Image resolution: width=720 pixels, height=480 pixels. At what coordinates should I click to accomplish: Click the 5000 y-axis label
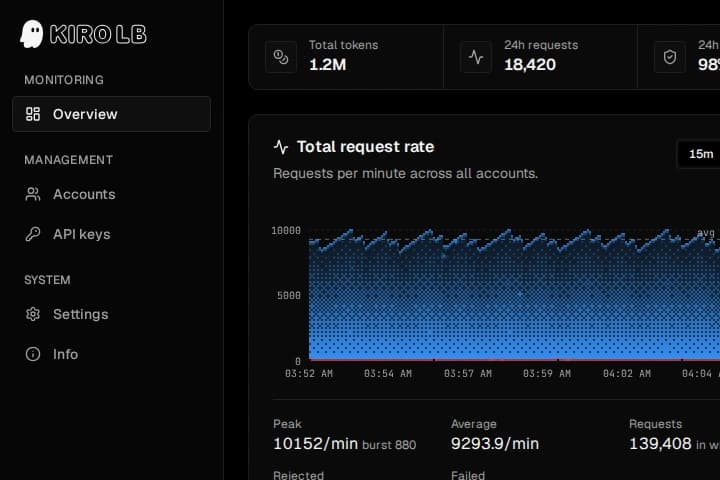pyautogui.click(x=289, y=296)
